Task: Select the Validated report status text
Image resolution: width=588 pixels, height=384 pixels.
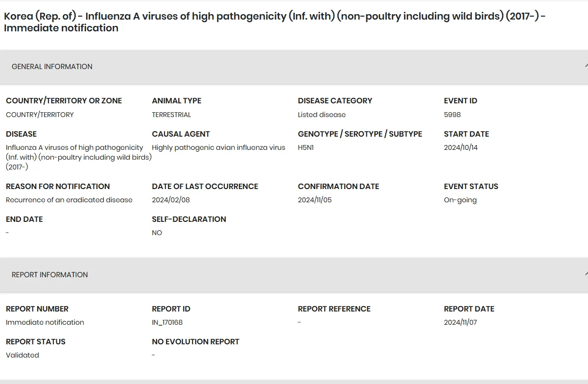Action: (23, 355)
